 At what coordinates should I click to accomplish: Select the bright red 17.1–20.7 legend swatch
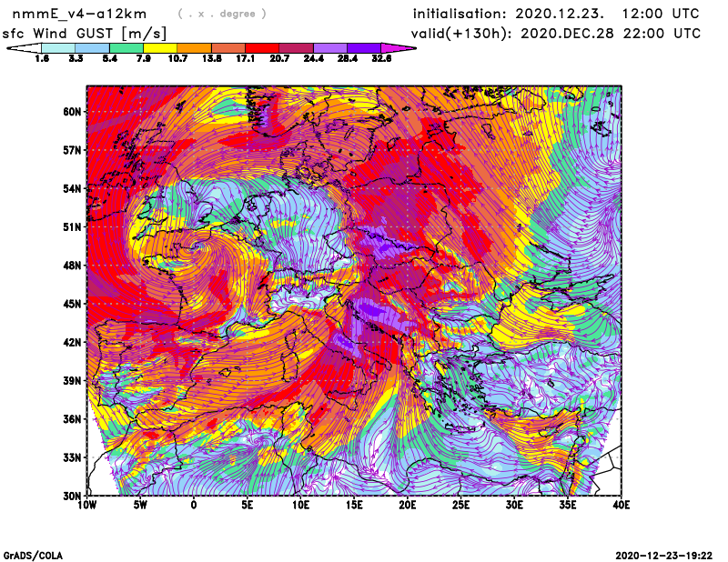click(262, 48)
